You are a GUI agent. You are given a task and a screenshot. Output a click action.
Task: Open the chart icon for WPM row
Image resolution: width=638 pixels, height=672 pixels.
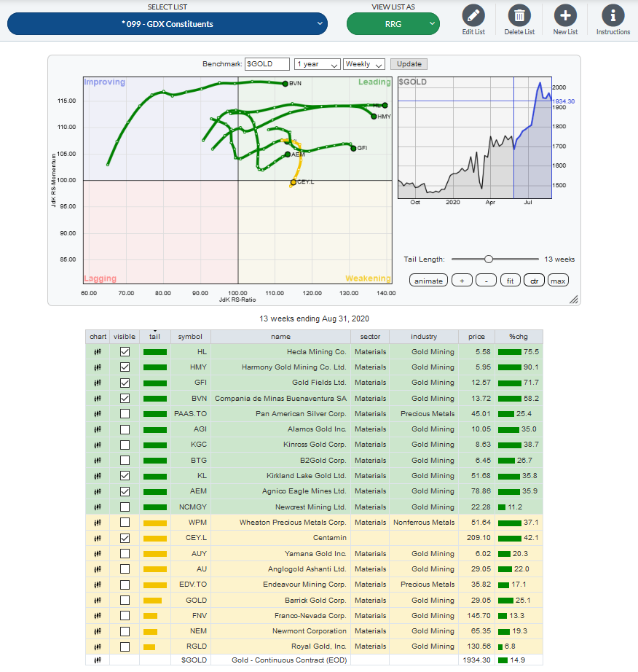click(98, 523)
